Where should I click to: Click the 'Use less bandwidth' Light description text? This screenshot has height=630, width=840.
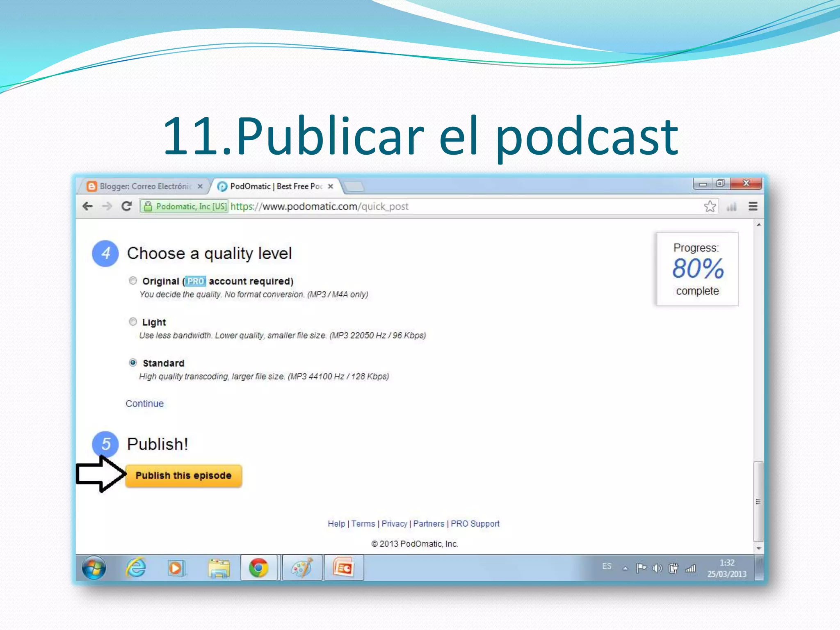(x=283, y=336)
